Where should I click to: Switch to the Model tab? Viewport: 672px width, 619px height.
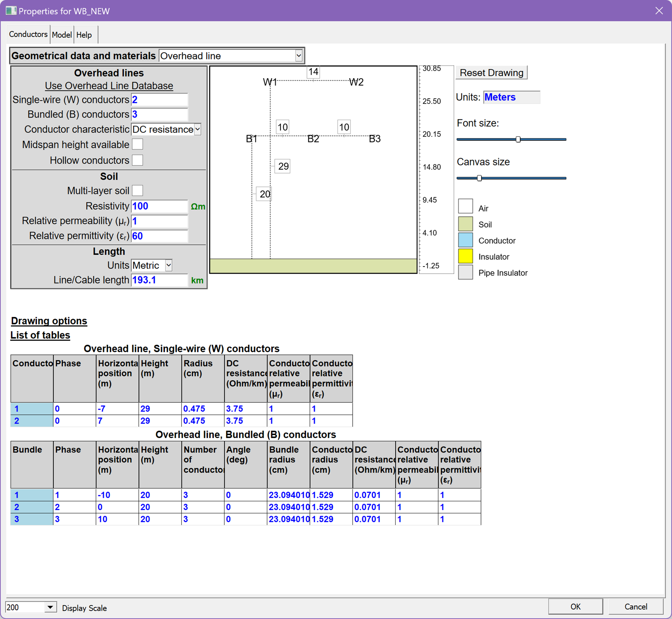click(x=62, y=35)
